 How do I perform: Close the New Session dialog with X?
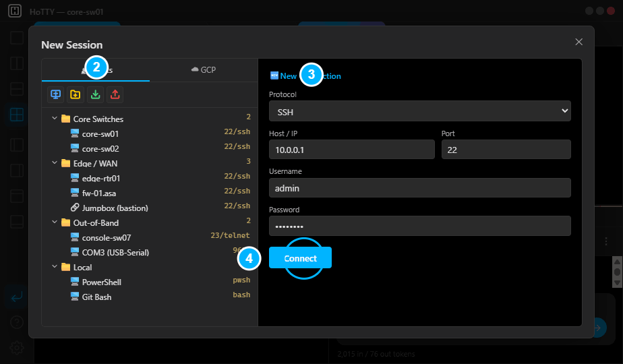pos(579,42)
